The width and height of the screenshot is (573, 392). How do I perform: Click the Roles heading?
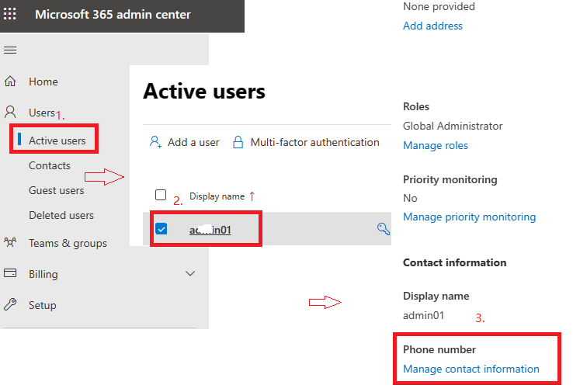tap(416, 106)
